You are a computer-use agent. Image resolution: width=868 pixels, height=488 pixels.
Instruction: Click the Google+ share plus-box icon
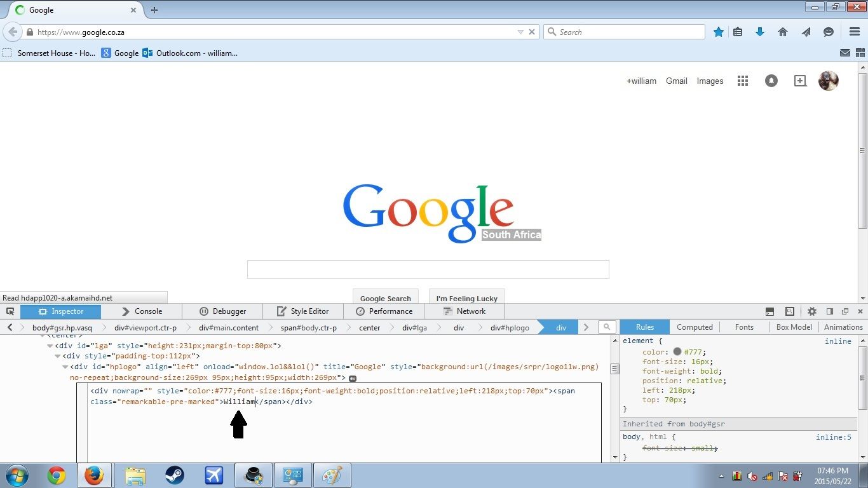[800, 81]
